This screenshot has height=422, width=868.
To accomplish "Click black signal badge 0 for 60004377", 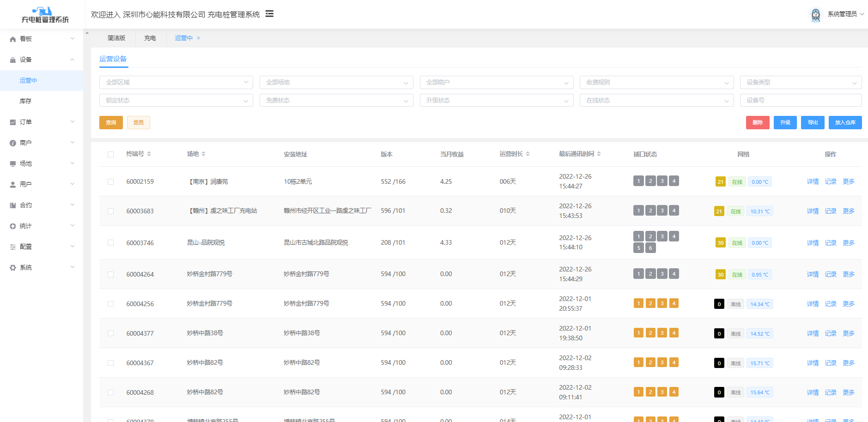I will click(719, 334).
